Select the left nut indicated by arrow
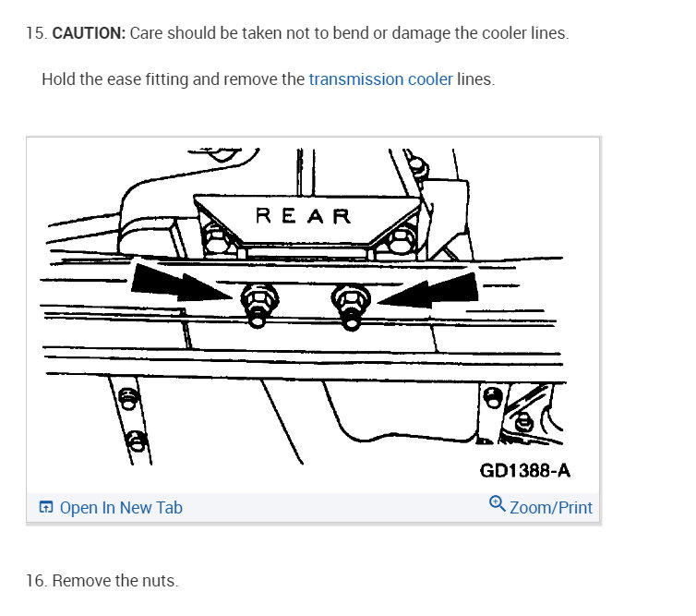The width and height of the screenshot is (696, 616). 259,304
